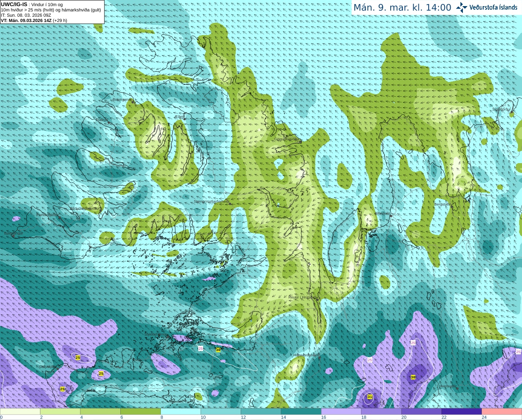Click the Blönduós station label

tap(383, 213)
